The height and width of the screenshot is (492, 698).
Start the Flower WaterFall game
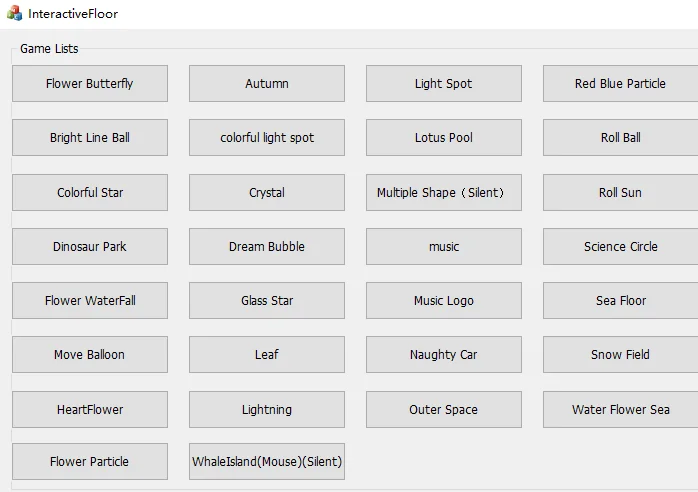(90, 301)
